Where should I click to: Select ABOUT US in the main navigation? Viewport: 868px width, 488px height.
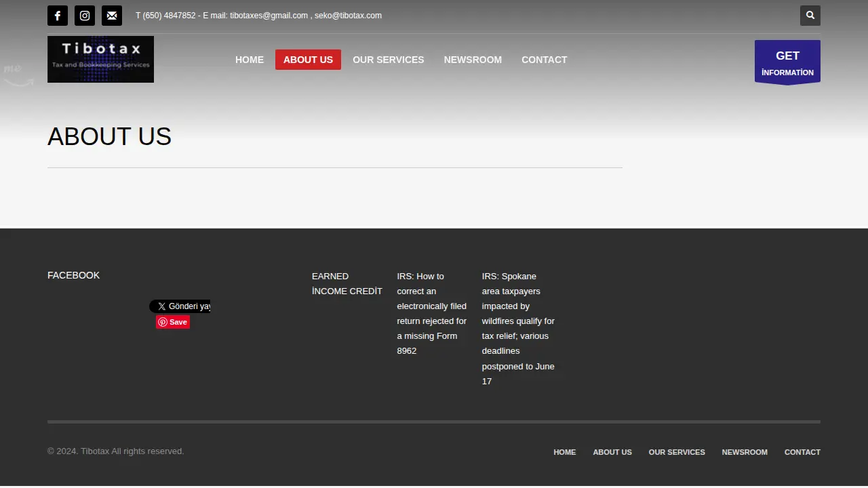point(308,60)
